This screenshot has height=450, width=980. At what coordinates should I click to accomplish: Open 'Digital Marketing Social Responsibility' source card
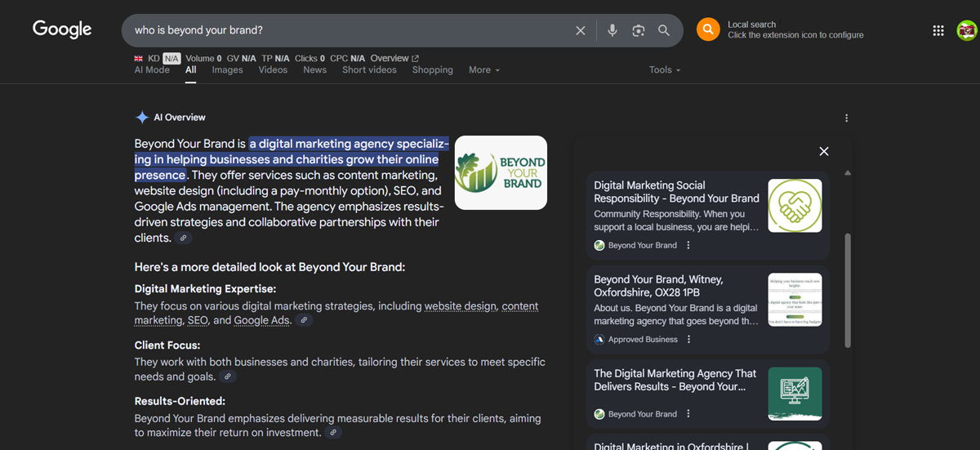[708, 216]
